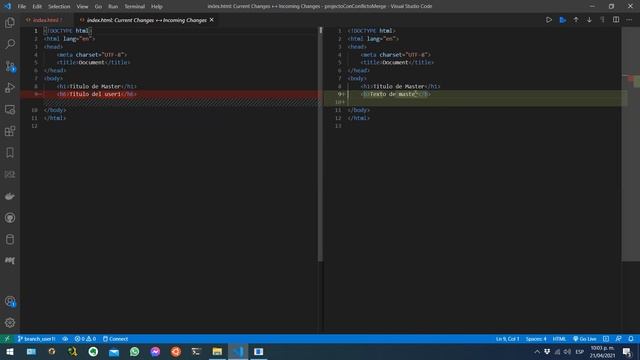
Task: Open the Windows action center notifications
Action: coord(627,351)
